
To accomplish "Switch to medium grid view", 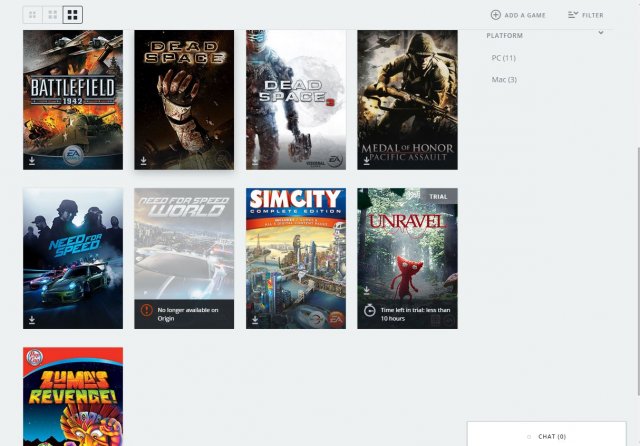I will (52, 15).
